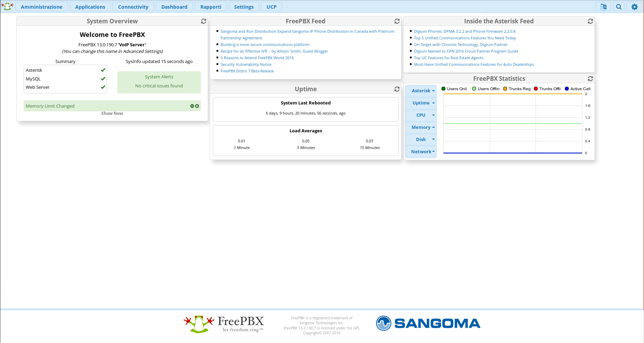Open the language selector icon
Image resolution: width=644 pixels, height=343 pixels.
(603, 7)
